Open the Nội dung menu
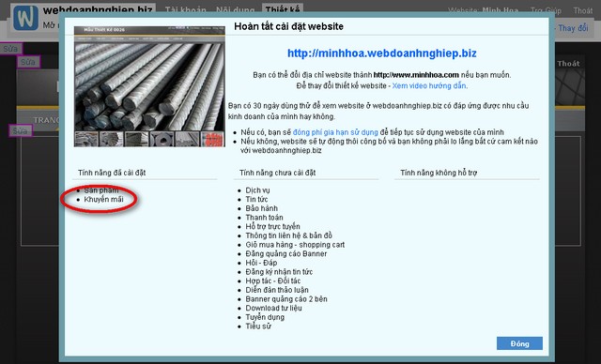Image resolution: width=601 pixels, height=364 pixels. click(x=235, y=10)
